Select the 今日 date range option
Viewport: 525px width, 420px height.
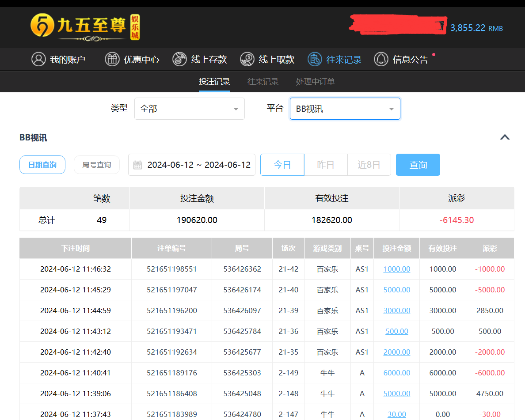(x=282, y=165)
